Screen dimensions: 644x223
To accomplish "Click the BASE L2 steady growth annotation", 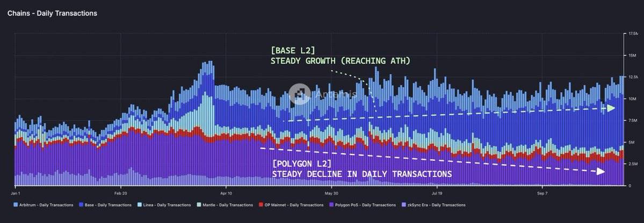I will tap(341, 56).
